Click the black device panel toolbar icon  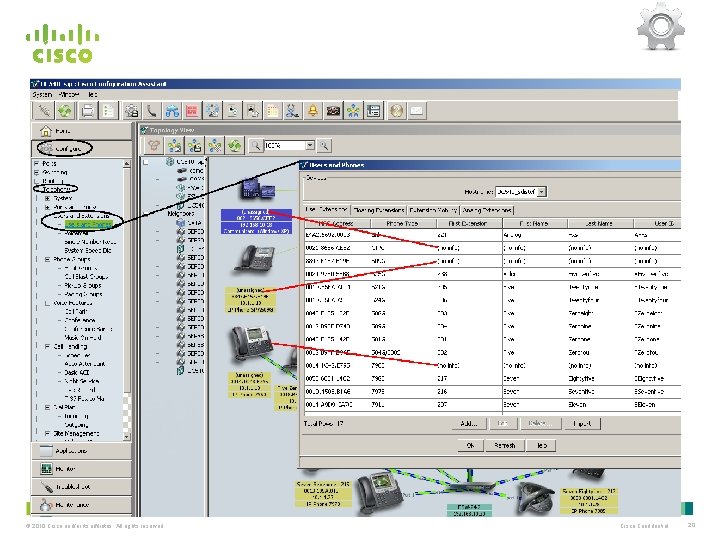pyautogui.click(x=333, y=111)
